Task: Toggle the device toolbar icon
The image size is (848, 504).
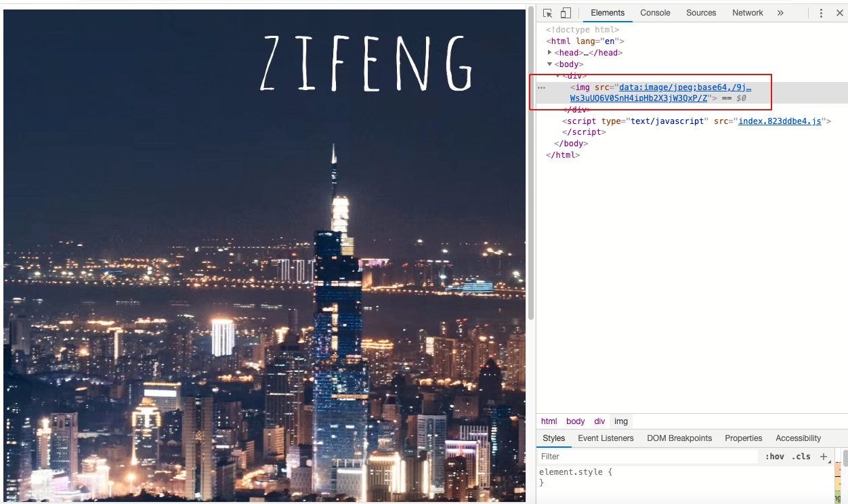Action: [x=566, y=13]
